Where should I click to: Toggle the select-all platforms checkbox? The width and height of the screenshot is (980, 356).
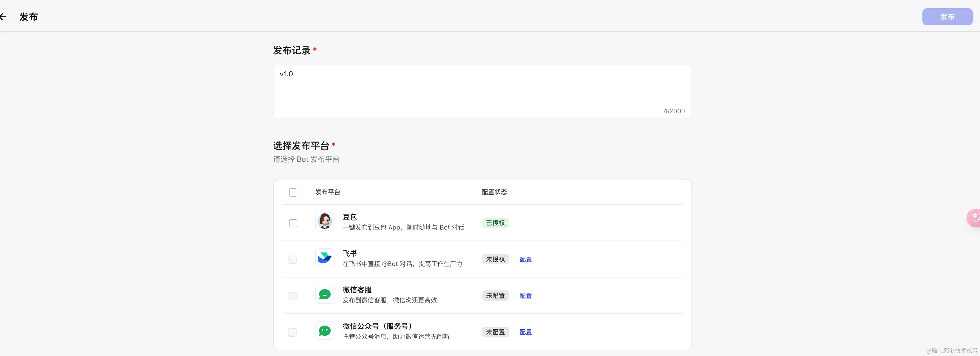293,192
